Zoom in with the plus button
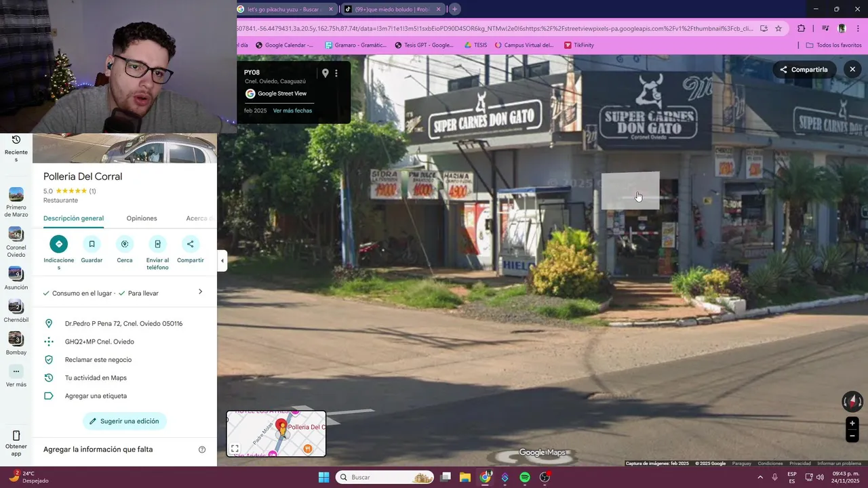The width and height of the screenshot is (868, 488). [x=852, y=424]
